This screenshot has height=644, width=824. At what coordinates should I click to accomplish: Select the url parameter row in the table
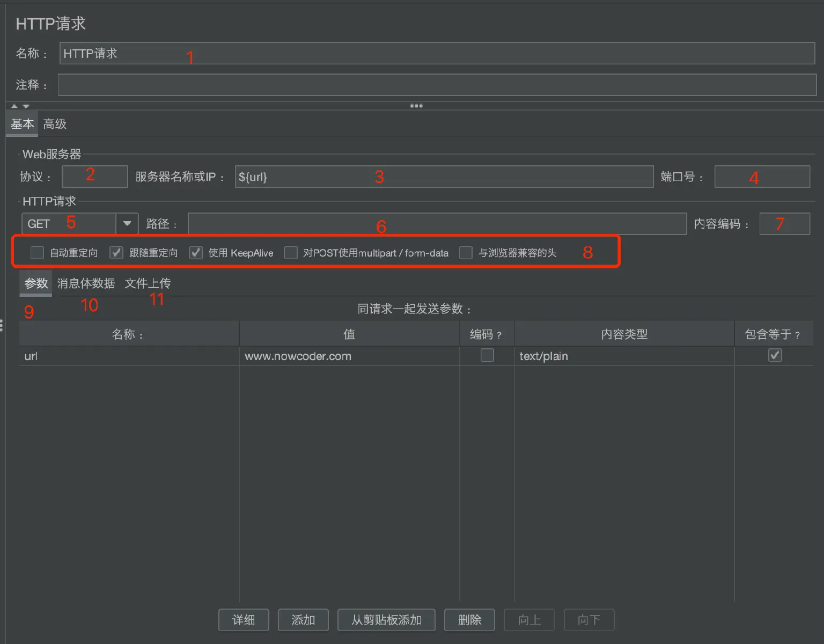coord(129,355)
